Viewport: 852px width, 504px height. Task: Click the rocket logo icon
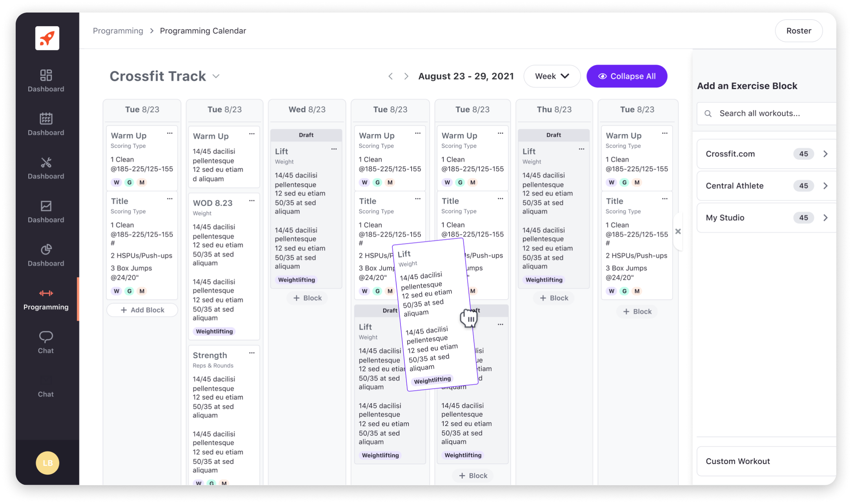47,38
